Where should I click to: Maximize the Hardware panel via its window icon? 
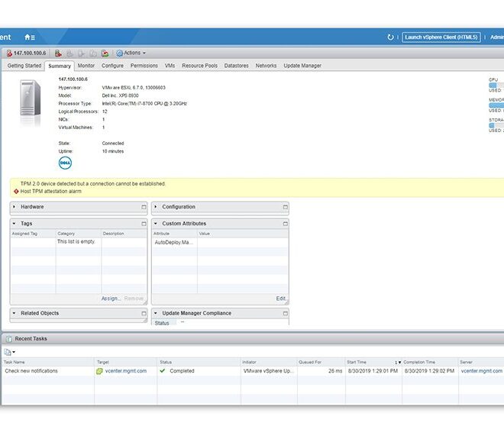(x=143, y=207)
